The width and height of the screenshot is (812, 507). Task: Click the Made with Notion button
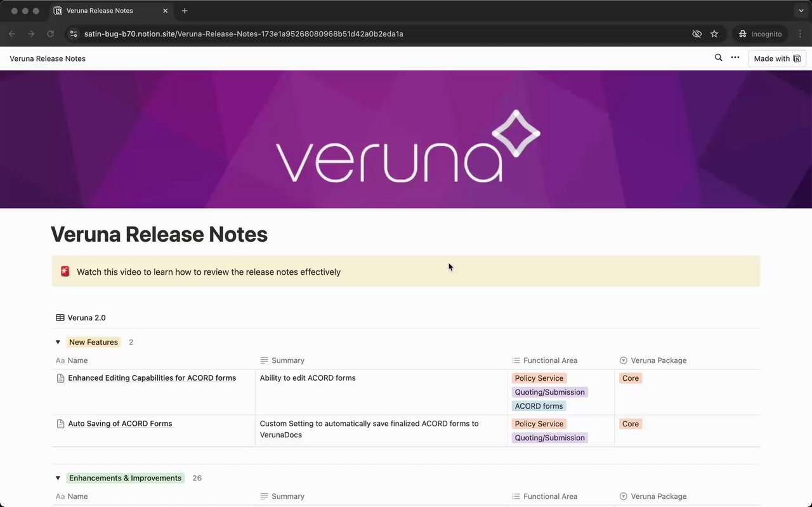point(777,58)
